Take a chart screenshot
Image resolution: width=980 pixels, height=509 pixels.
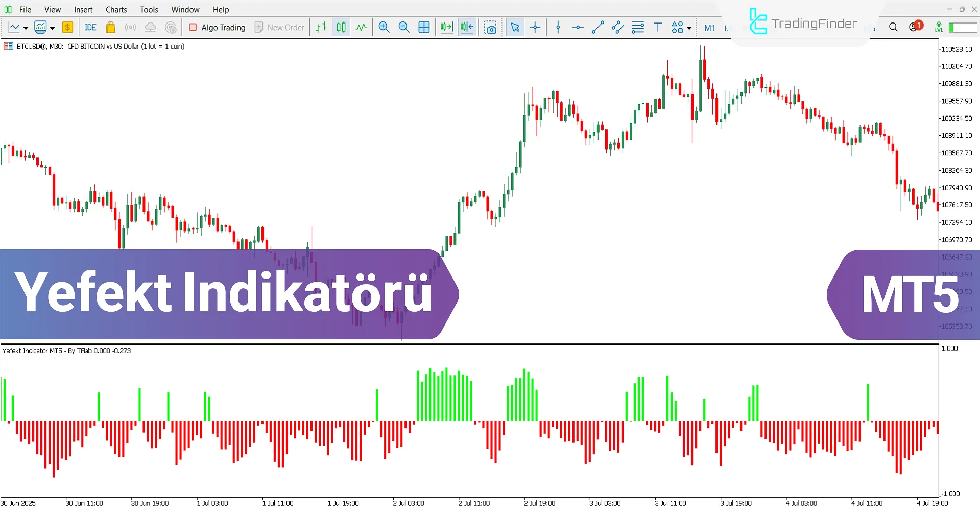(x=491, y=27)
